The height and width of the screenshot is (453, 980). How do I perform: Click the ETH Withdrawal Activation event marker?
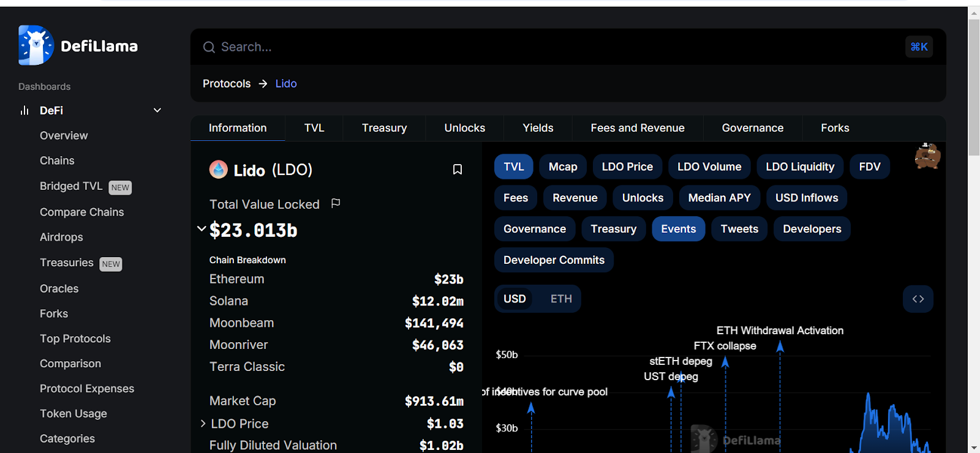[x=780, y=347]
